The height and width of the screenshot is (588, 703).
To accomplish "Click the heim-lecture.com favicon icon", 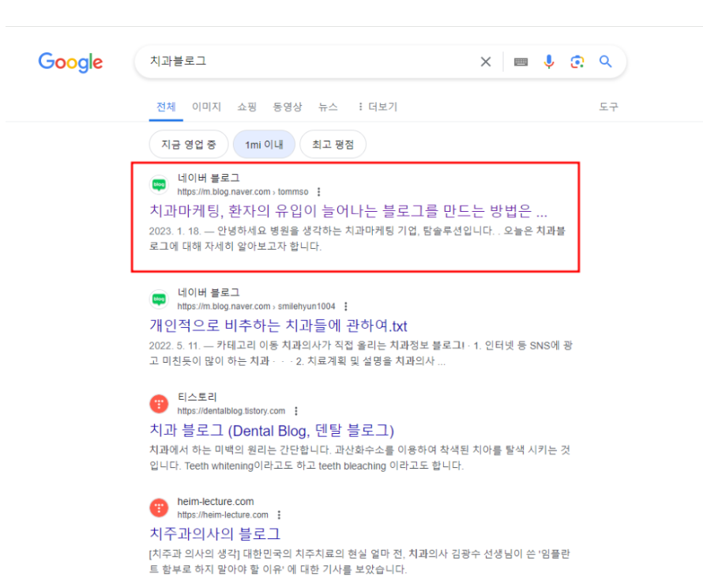I will click(x=159, y=507).
